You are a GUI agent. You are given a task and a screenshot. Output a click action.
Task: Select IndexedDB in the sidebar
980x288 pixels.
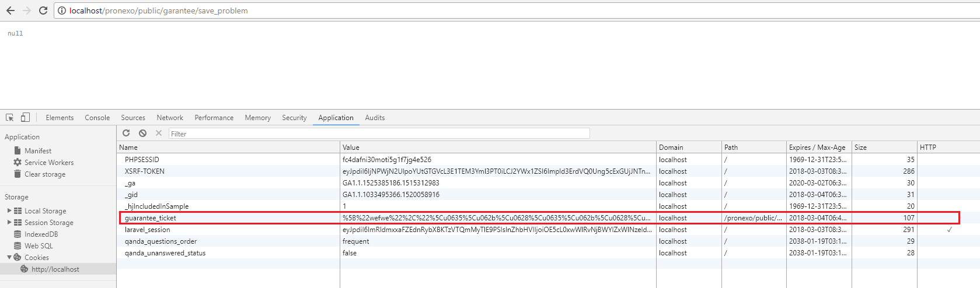pyautogui.click(x=41, y=234)
